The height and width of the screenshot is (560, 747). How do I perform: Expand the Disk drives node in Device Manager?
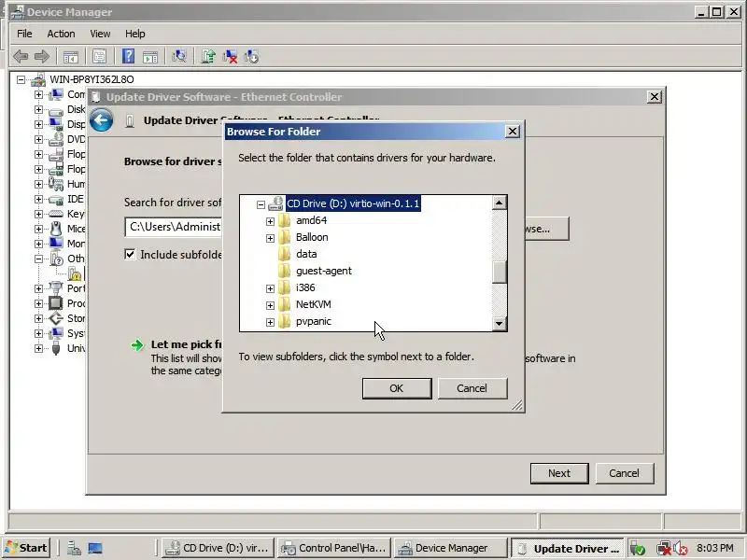[38, 109]
